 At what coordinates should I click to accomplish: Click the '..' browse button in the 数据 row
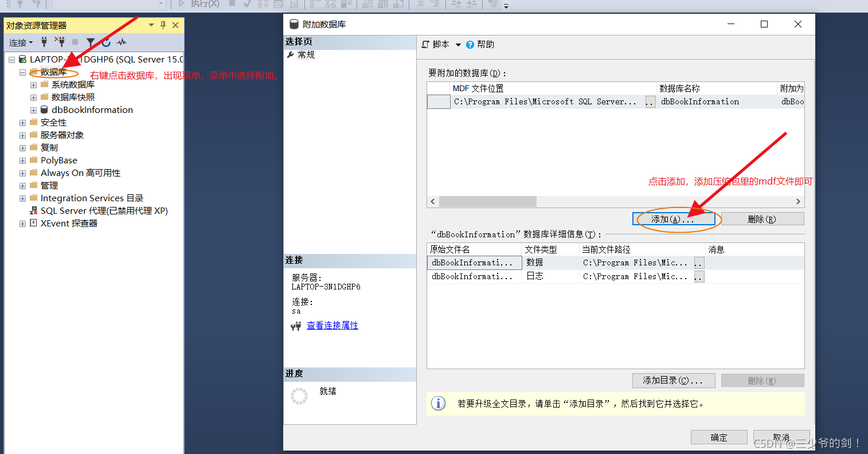699,263
